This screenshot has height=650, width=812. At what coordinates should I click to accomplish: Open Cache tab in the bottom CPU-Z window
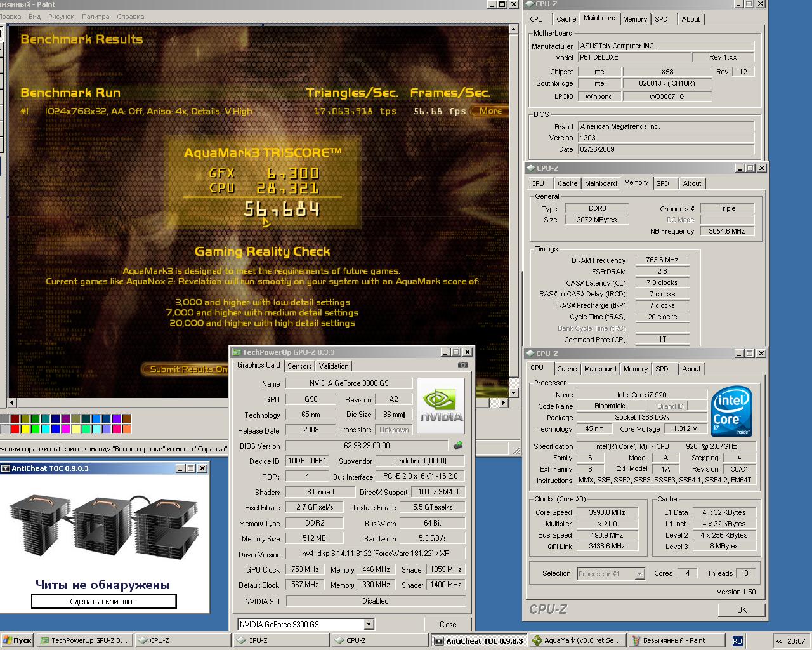click(x=567, y=369)
